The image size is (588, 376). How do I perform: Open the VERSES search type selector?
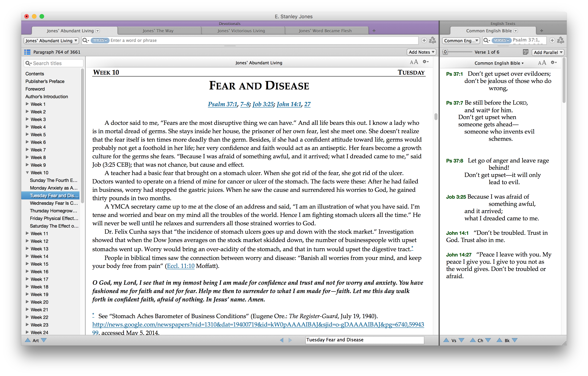tap(501, 40)
